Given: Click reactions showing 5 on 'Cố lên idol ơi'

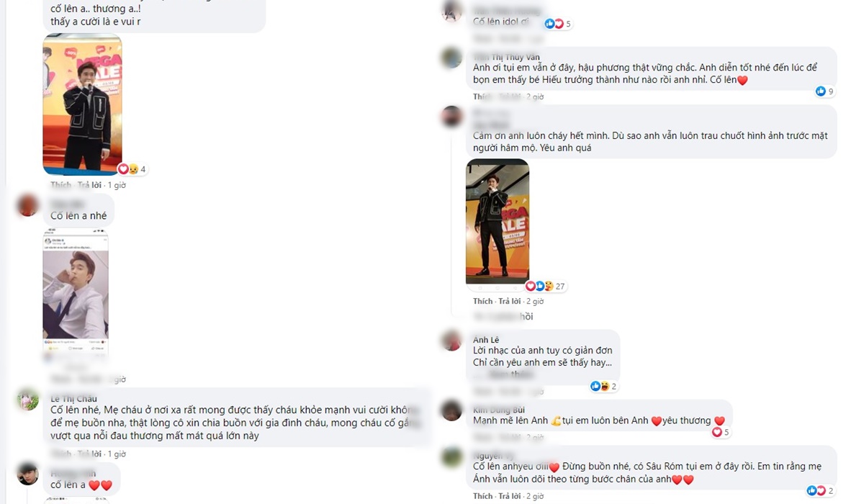Looking at the screenshot, I should click(x=558, y=24).
